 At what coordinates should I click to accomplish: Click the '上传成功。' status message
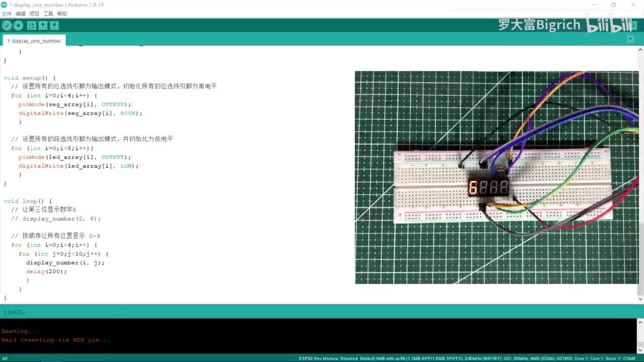tap(14, 312)
